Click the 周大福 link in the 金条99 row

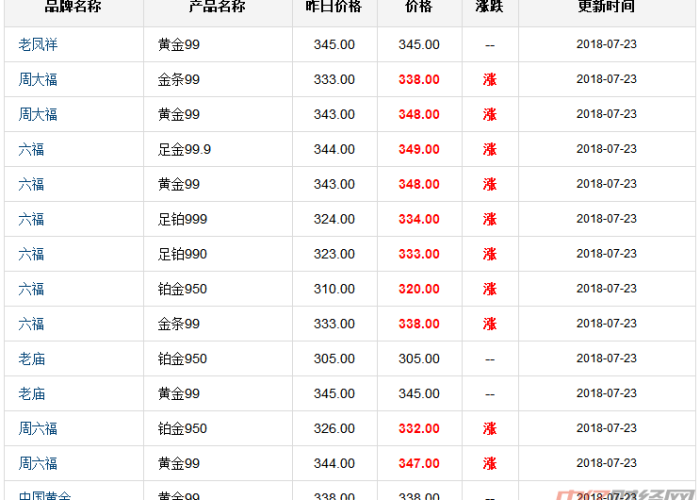(x=38, y=79)
